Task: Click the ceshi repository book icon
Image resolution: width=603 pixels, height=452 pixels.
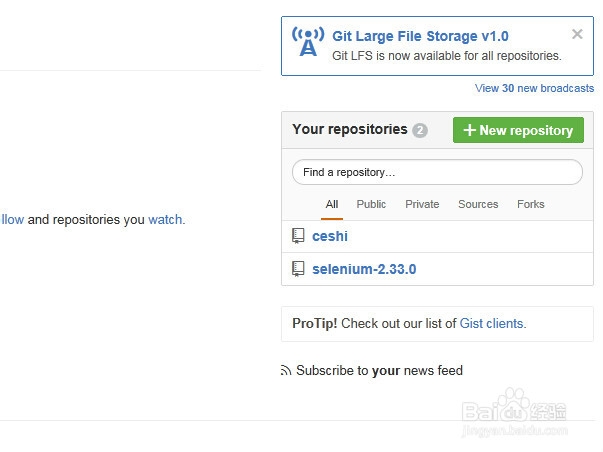Action: coord(298,236)
